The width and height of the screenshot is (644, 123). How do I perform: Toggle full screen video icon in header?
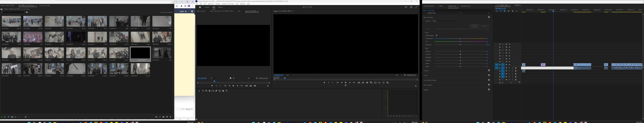pos(416,7)
